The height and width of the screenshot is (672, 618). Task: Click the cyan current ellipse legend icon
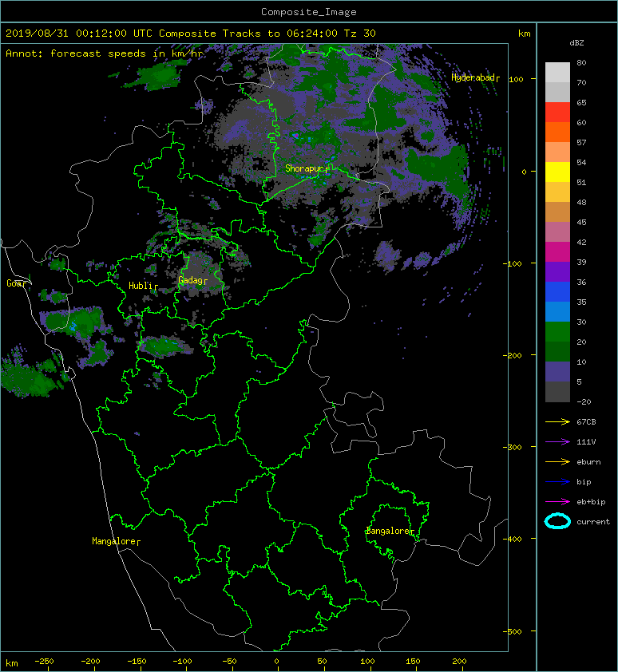[557, 521]
